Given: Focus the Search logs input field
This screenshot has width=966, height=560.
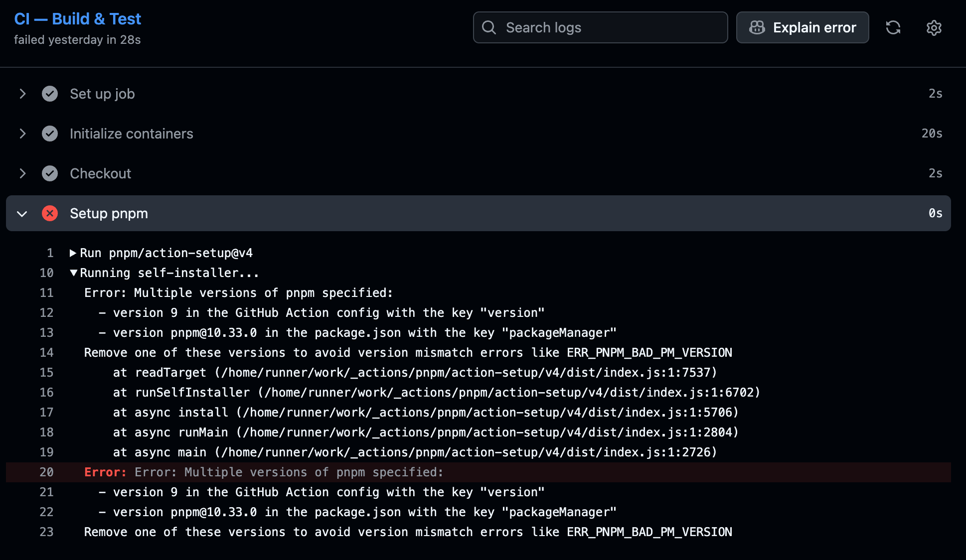Looking at the screenshot, I should pyautogui.click(x=600, y=27).
